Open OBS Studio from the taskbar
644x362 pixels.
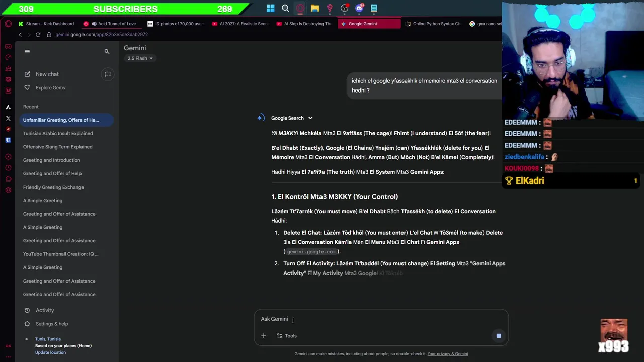coord(344,8)
